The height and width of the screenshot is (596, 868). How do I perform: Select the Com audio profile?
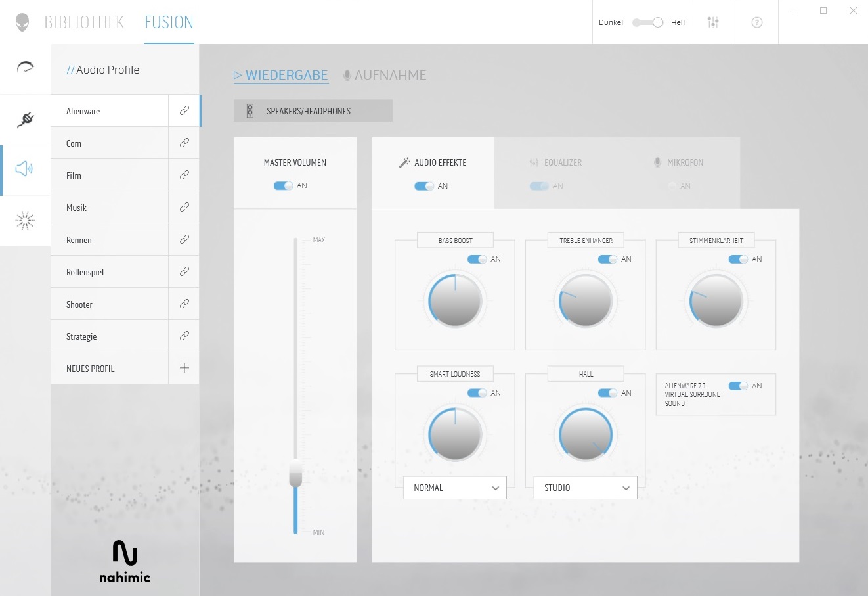(x=109, y=143)
